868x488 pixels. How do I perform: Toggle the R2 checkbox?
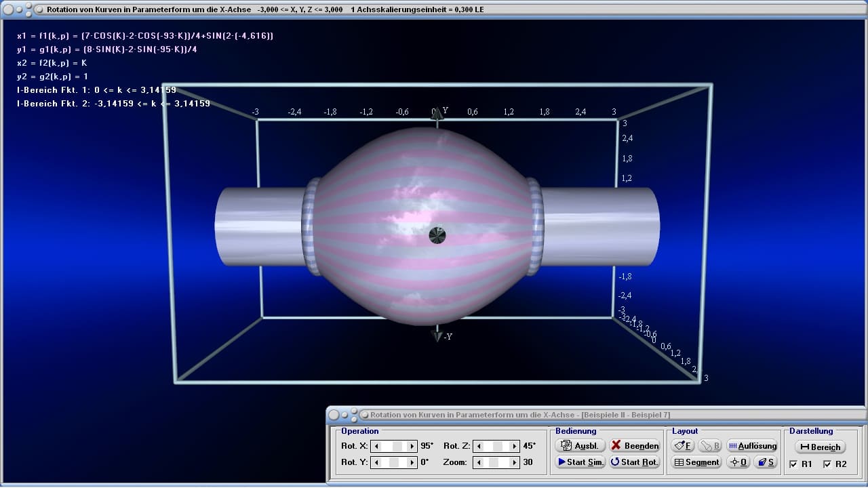pos(827,464)
